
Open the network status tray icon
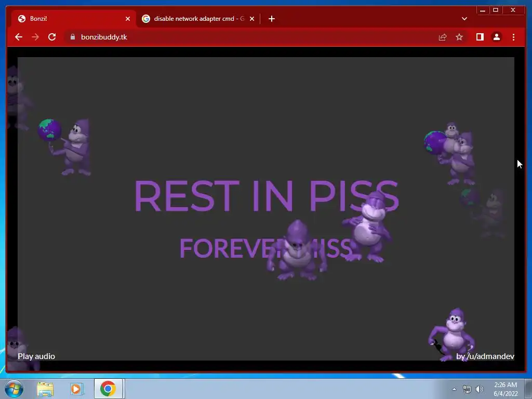coord(467,389)
